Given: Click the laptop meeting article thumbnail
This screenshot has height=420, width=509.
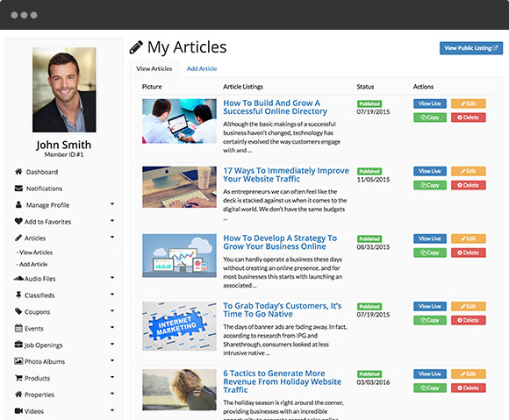Looking at the screenshot, I should (x=179, y=121).
